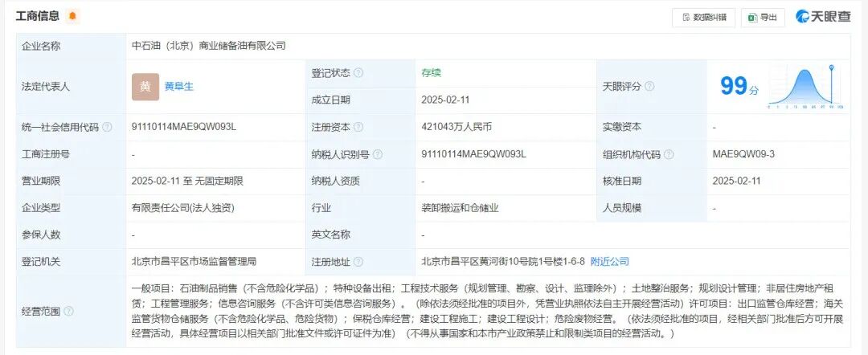This screenshot has height=355, width=868.
Task: Click the 黄 avatar thumbnail
Action: click(x=145, y=87)
